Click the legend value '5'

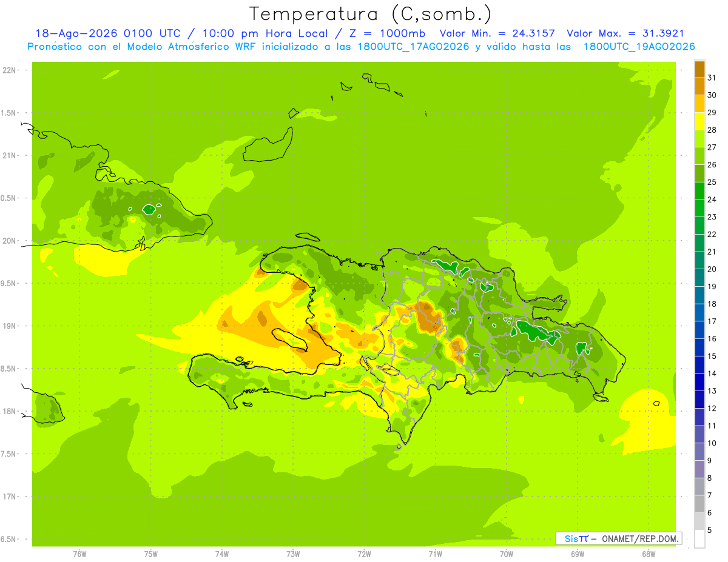point(710,530)
